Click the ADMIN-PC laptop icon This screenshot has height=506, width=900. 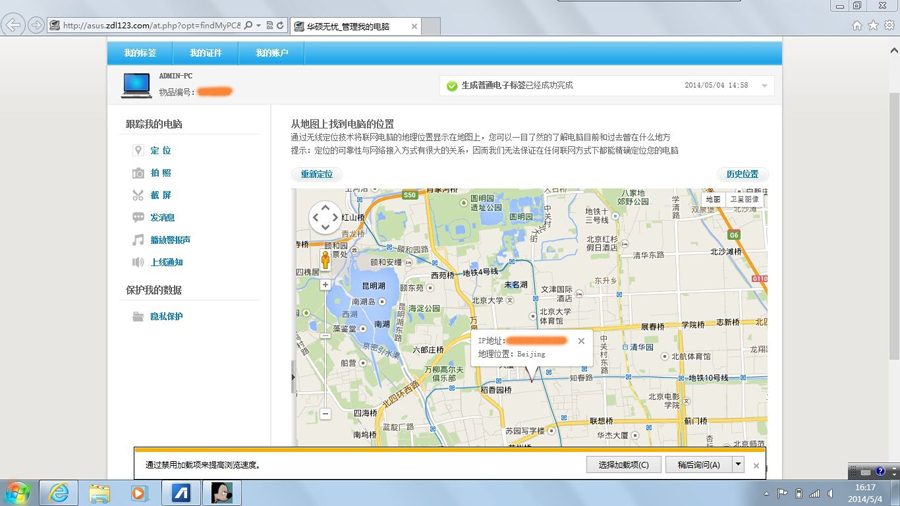tap(136, 85)
